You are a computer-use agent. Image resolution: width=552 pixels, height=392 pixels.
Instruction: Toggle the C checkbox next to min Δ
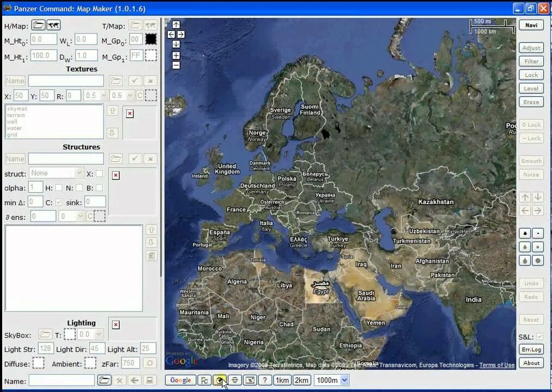click(58, 202)
